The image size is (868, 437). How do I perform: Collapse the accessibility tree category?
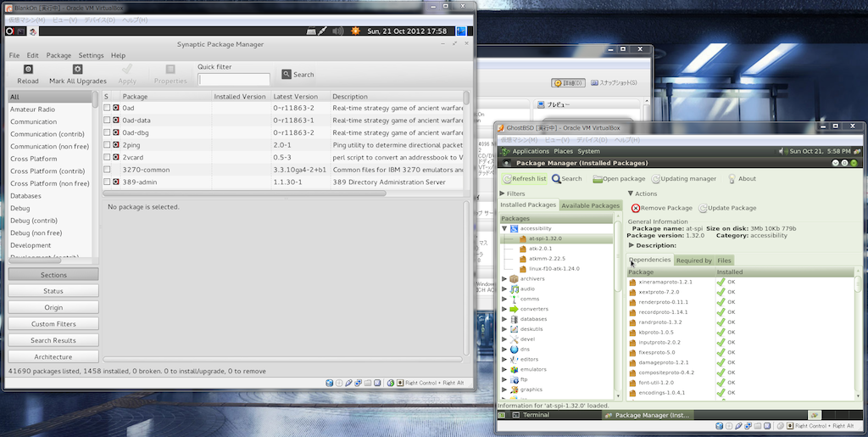[504, 228]
